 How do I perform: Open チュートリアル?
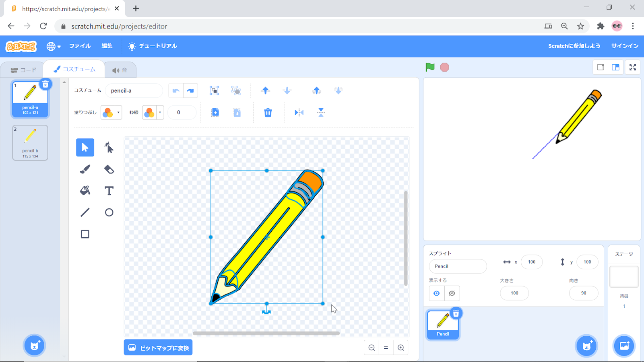click(153, 46)
